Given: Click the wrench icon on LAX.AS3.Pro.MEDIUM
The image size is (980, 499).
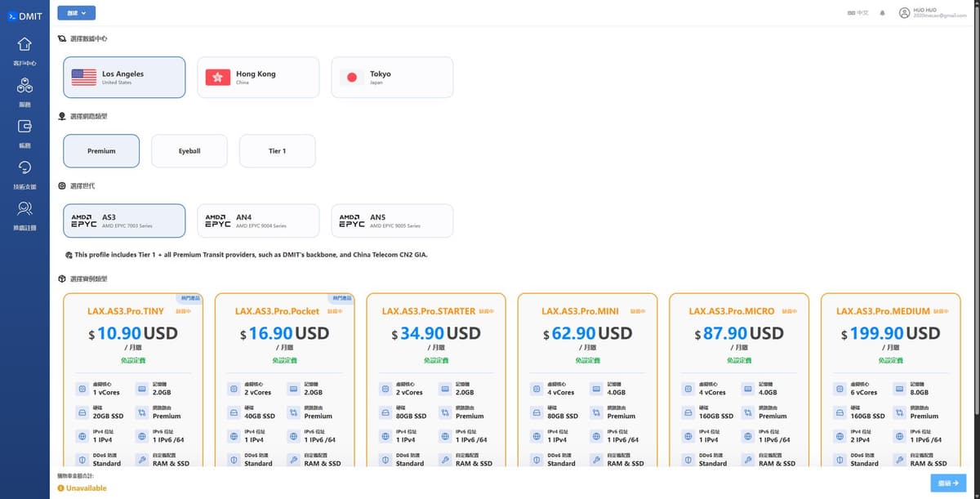Looking at the screenshot, I should click(900, 460).
